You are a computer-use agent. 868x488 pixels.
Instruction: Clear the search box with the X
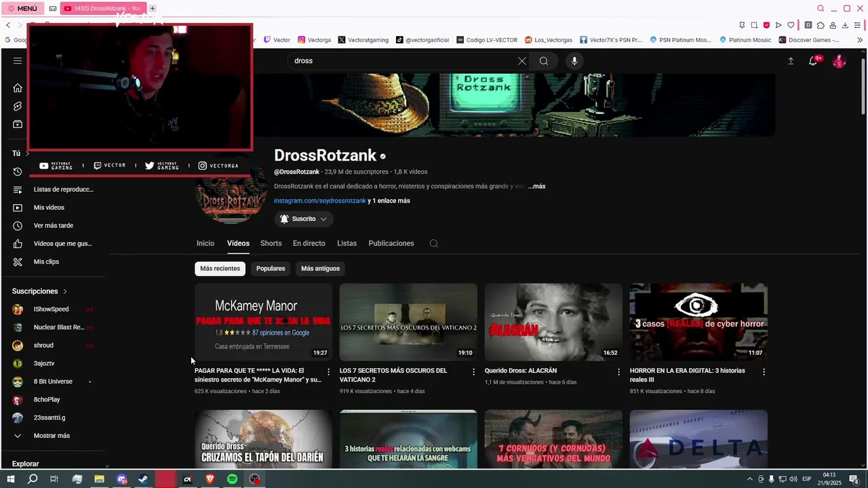(x=522, y=61)
